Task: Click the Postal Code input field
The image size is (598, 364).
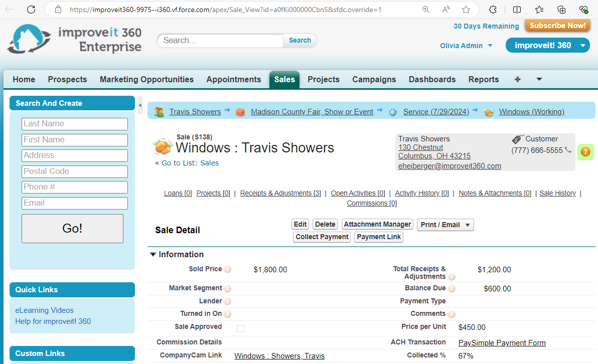Action: 75,171
